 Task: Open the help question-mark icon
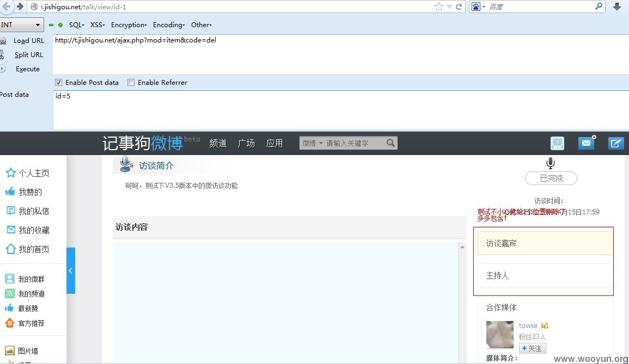[x=557, y=143]
